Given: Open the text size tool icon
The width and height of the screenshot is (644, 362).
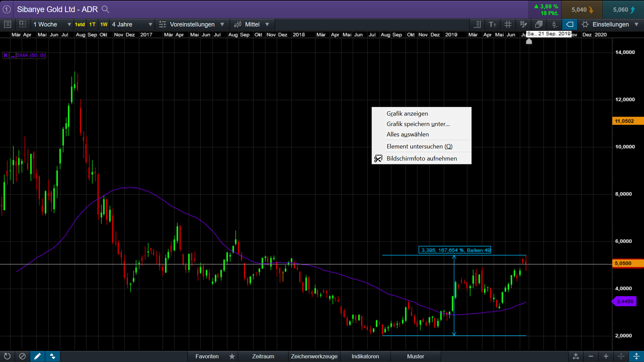Looking at the screenshot, I should [x=492, y=24].
